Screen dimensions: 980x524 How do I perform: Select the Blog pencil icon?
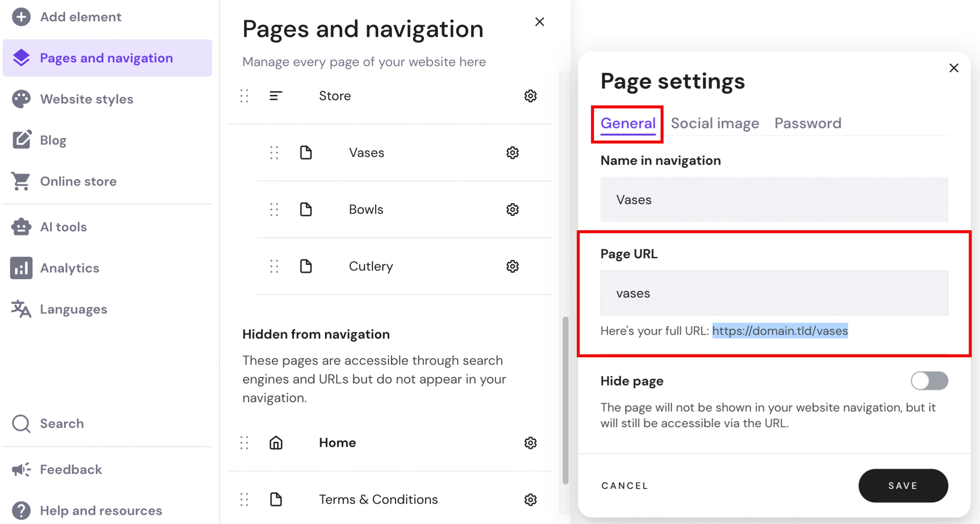pos(21,140)
